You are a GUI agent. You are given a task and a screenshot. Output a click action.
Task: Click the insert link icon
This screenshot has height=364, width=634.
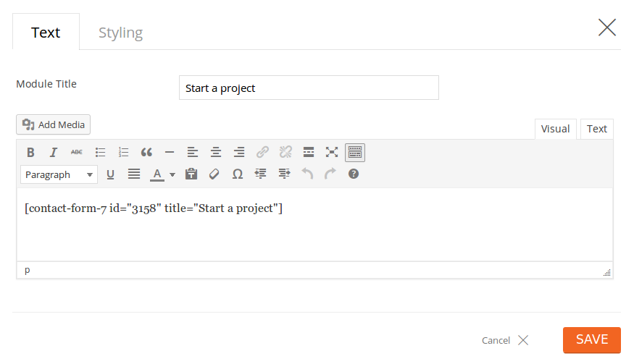click(x=262, y=152)
